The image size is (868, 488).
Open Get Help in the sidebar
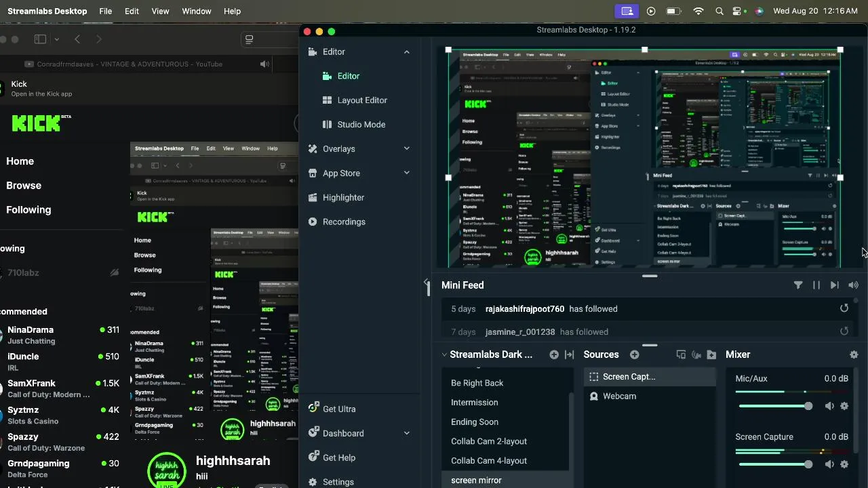click(339, 457)
